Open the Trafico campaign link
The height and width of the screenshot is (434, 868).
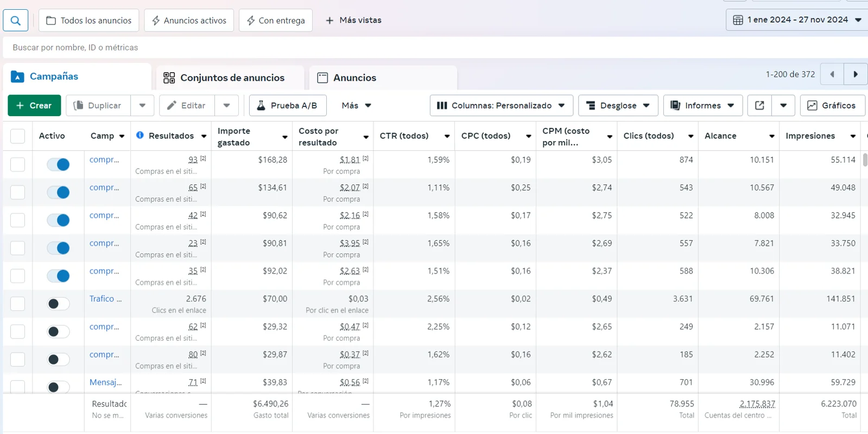(105, 298)
